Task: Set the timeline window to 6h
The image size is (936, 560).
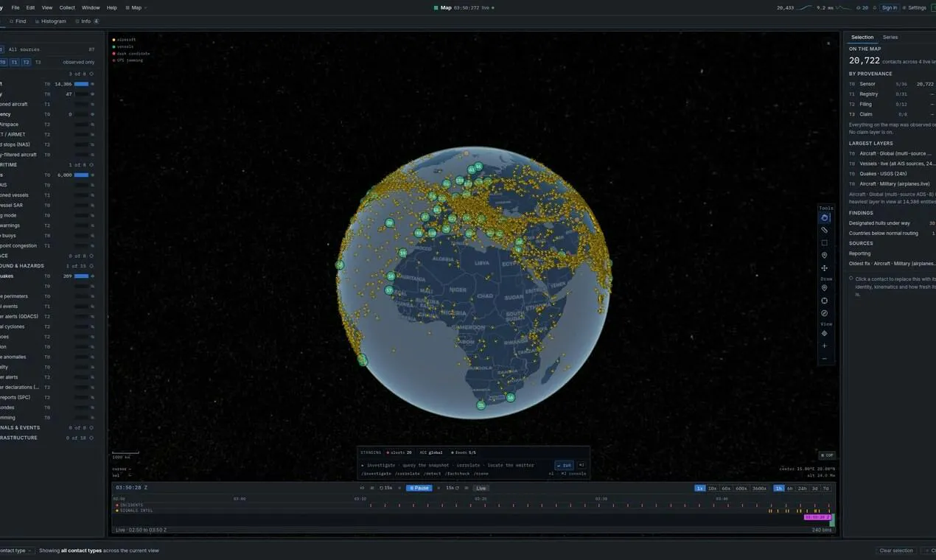Action: (790, 488)
